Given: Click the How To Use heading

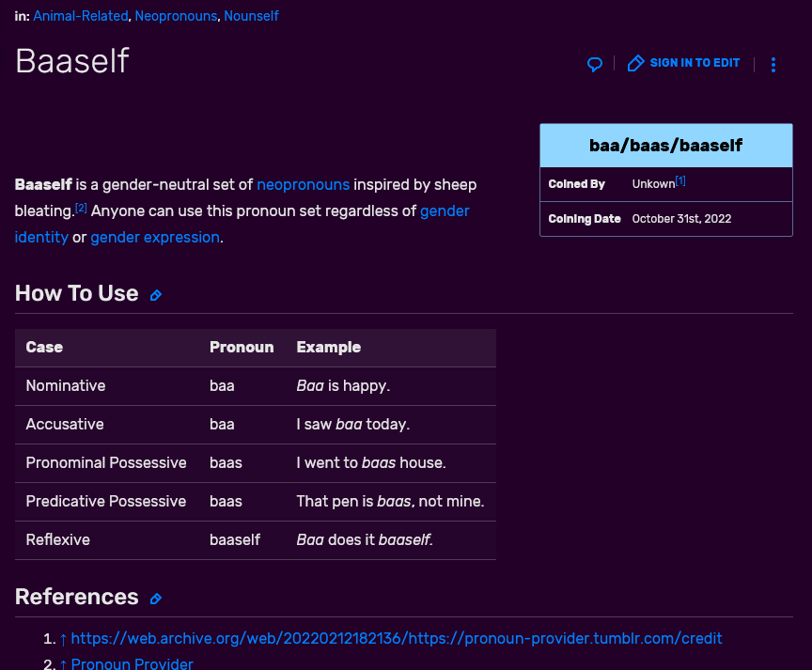Looking at the screenshot, I should point(77,293).
